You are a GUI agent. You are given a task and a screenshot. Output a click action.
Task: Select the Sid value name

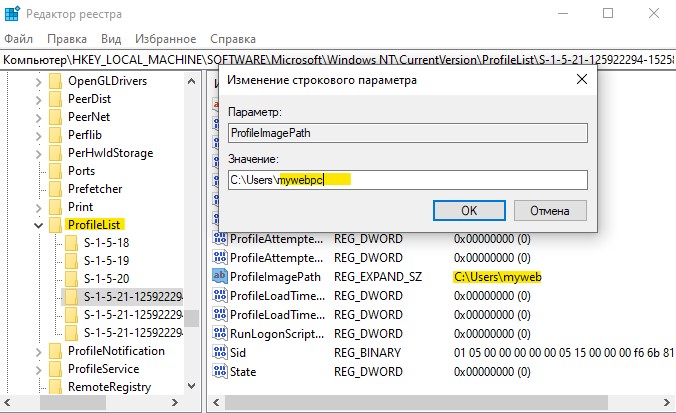click(238, 353)
